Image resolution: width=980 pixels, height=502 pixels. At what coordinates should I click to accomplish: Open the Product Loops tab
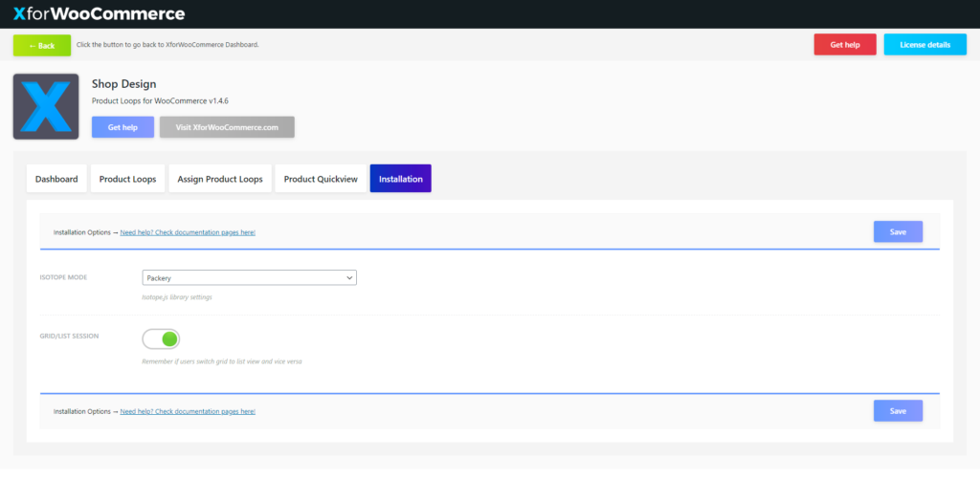127,179
